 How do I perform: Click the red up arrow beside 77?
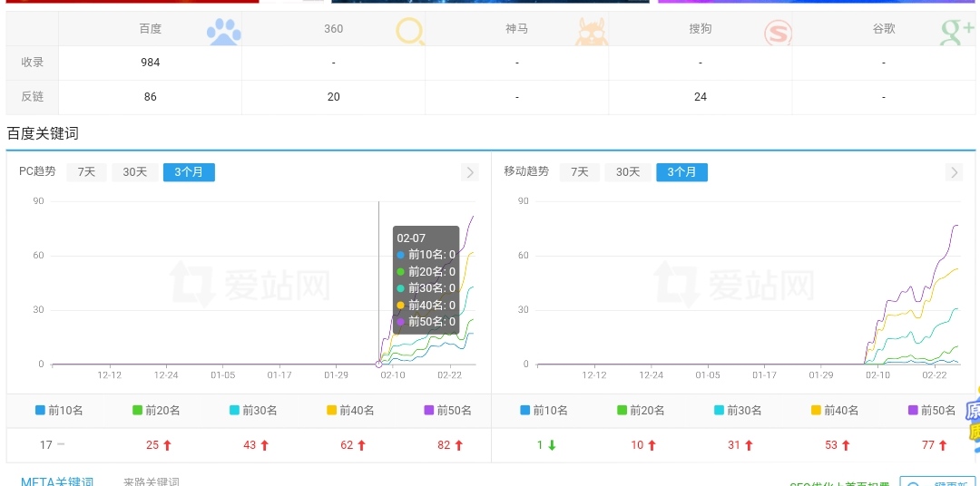pyautogui.click(x=943, y=445)
